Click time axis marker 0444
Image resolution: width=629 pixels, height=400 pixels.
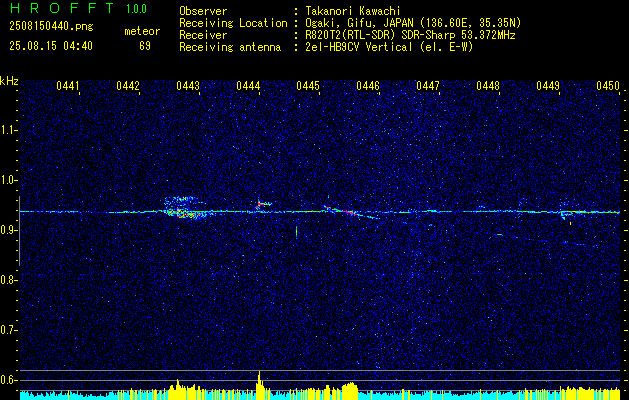(x=248, y=86)
